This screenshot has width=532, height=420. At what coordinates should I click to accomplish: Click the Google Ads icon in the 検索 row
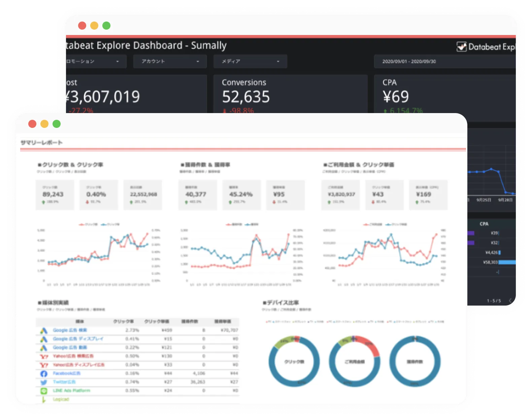point(44,330)
